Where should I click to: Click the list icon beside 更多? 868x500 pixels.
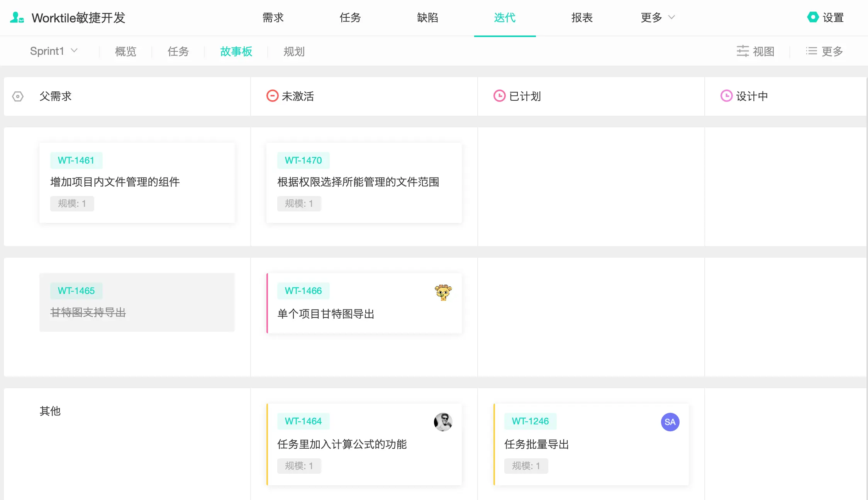click(x=811, y=51)
